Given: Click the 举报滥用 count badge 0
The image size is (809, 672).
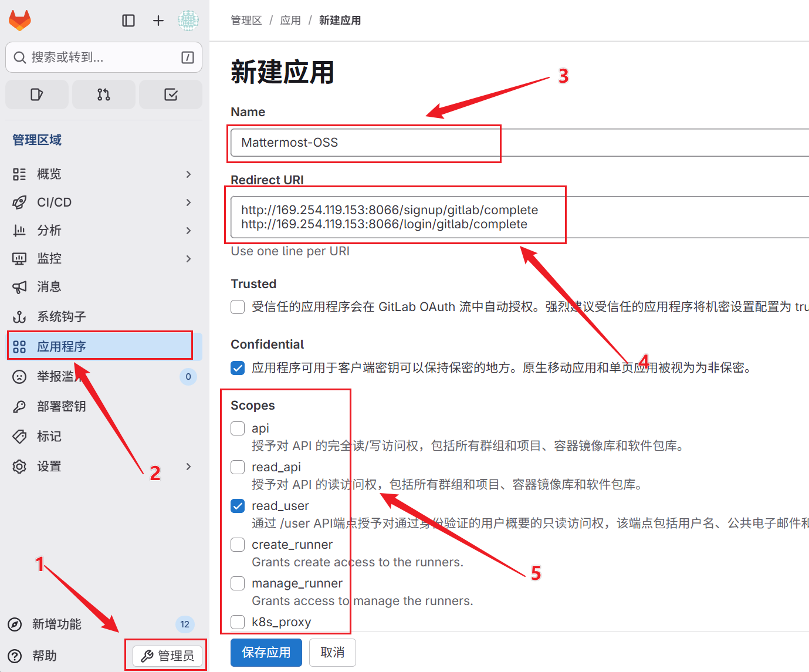Looking at the screenshot, I should 188,377.
